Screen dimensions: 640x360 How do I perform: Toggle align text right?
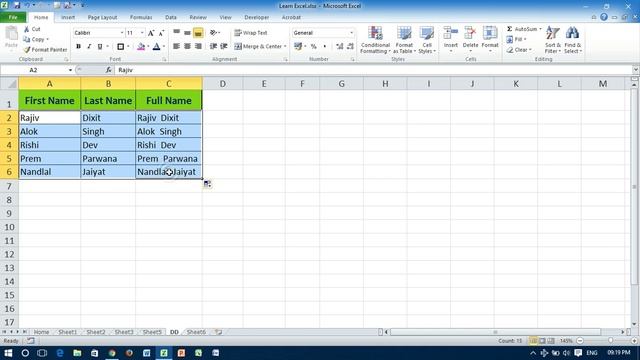point(198,47)
